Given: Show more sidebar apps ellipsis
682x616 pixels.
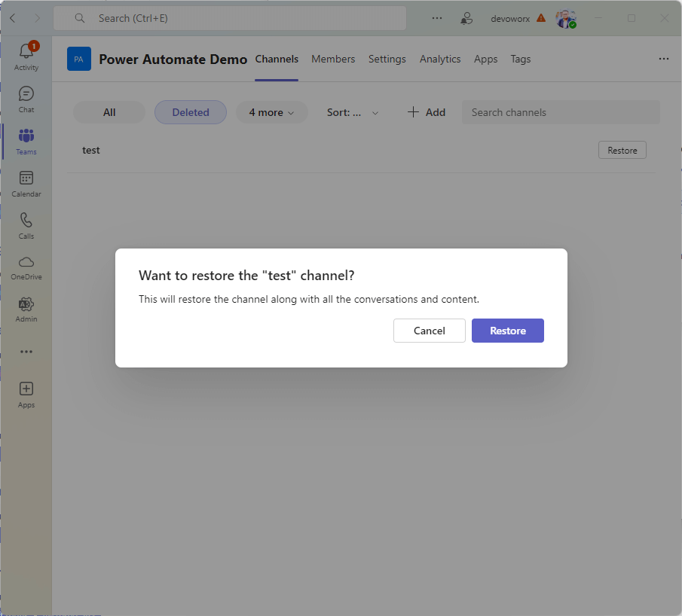Looking at the screenshot, I should (26, 352).
